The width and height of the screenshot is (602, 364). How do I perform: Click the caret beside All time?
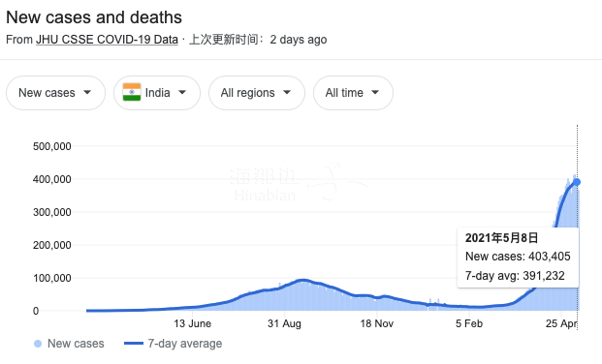point(375,92)
